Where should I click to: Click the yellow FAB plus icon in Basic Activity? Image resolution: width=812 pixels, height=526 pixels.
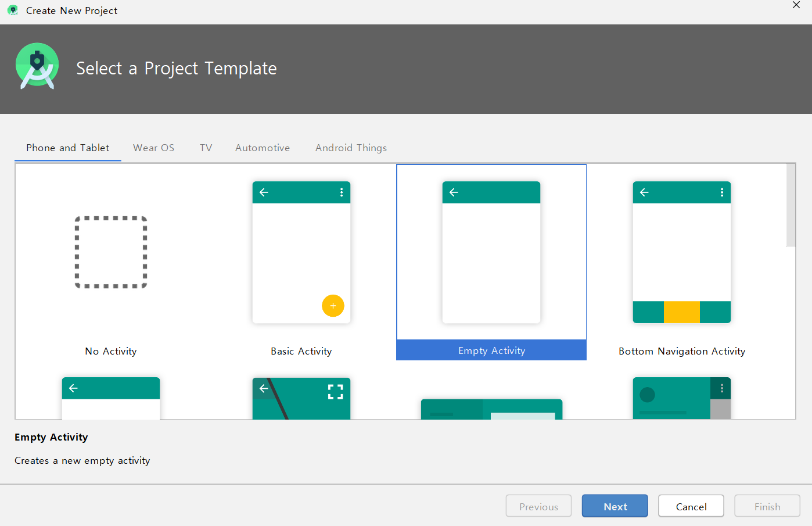333,306
